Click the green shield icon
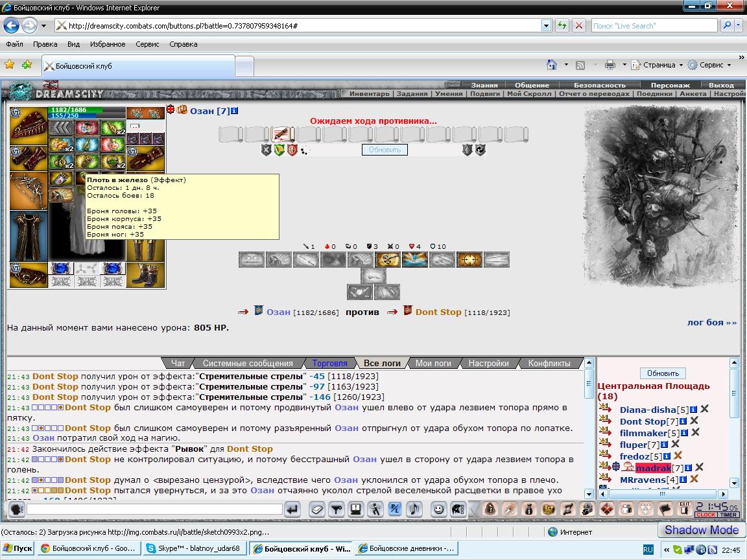The image size is (747, 560). tap(279, 150)
